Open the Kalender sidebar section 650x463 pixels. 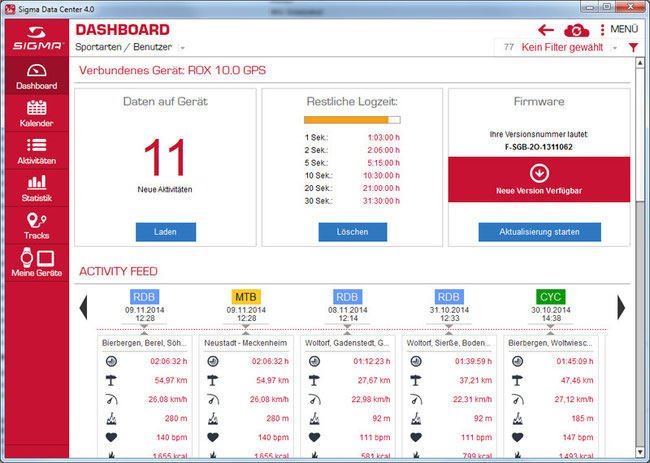[36, 114]
